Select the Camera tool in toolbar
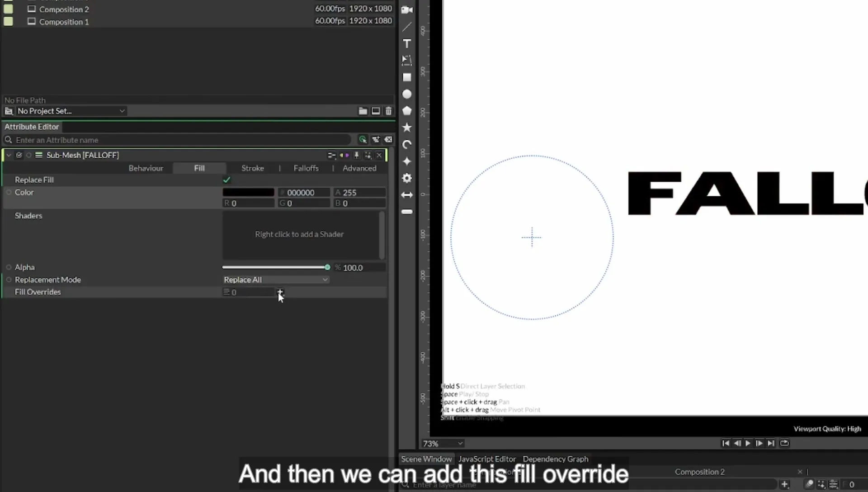This screenshot has height=492, width=868. 407,10
